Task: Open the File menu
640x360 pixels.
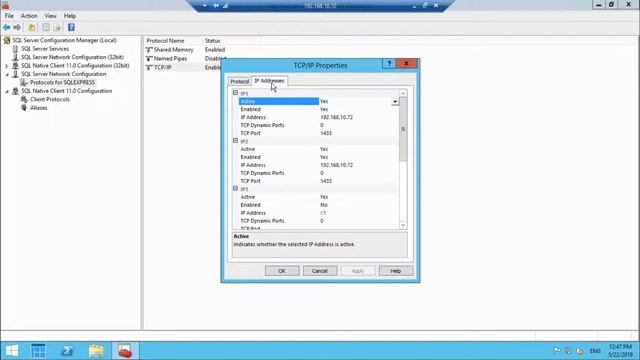Action: pos(9,16)
